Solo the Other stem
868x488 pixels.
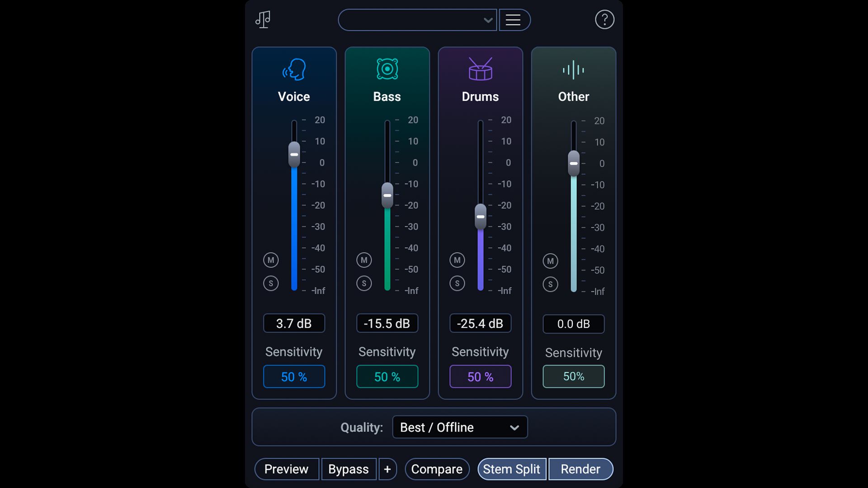click(x=550, y=285)
